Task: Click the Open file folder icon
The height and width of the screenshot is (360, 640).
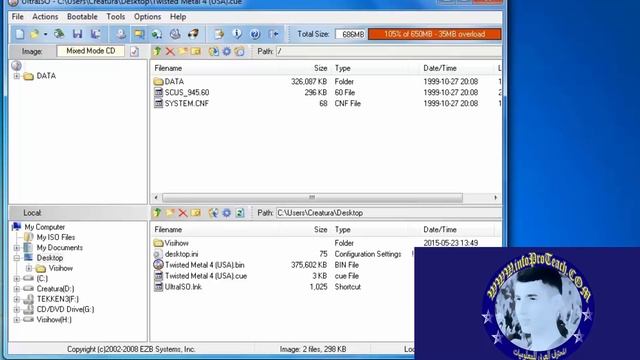Action: coord(35,34)
